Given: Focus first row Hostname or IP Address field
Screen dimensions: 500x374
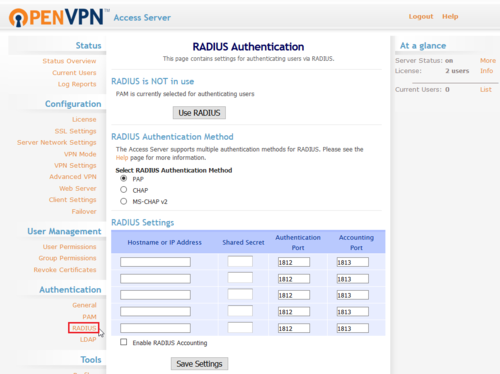Looking at the screenshot, I should coord(155,262).
